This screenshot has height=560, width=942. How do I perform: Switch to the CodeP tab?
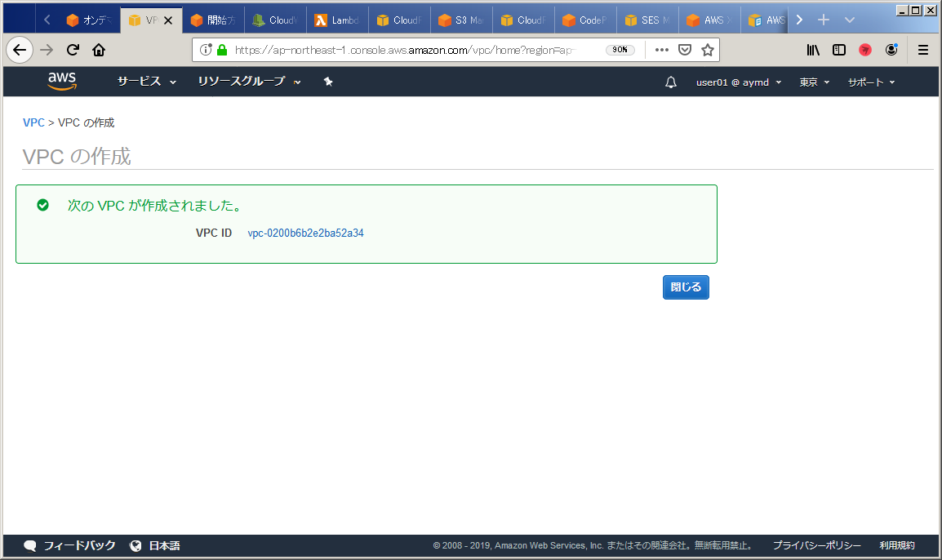585,20
